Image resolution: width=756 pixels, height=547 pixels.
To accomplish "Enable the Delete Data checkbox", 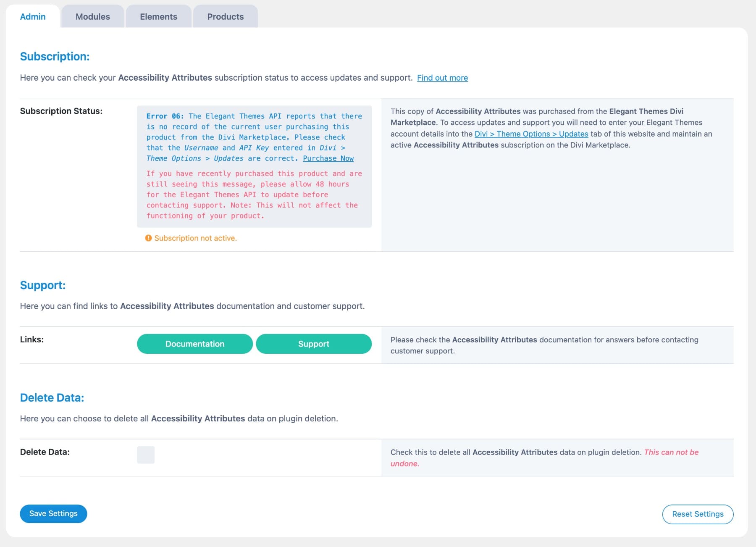I will (145, 454).
